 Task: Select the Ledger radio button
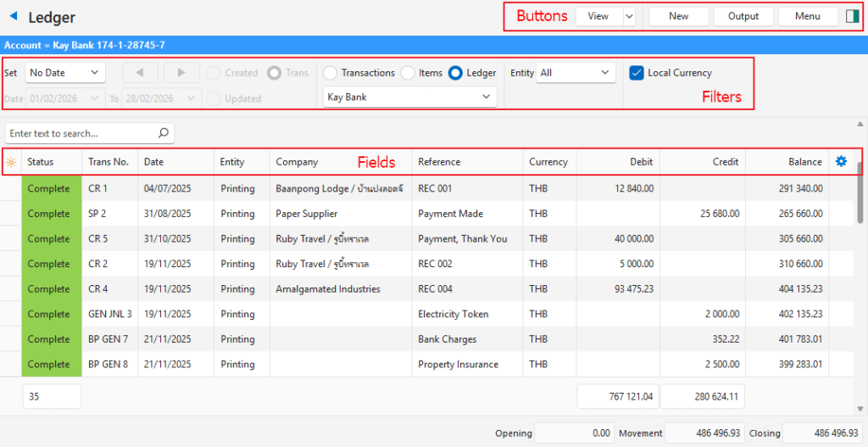tap(455, 73)
